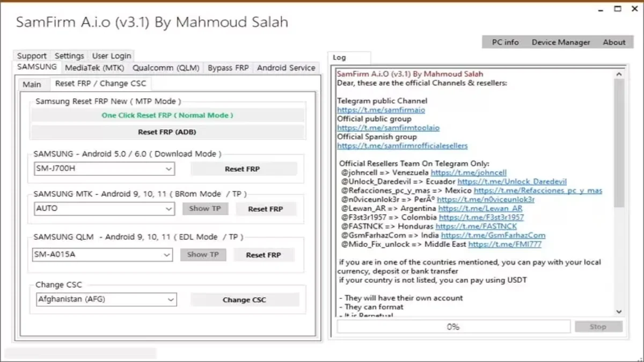Image resolution: width=644 pixels, height=362 pixels.
Task: Click One Click Reset FRP (Normal Mode)
Action: (x=167, y=115)
